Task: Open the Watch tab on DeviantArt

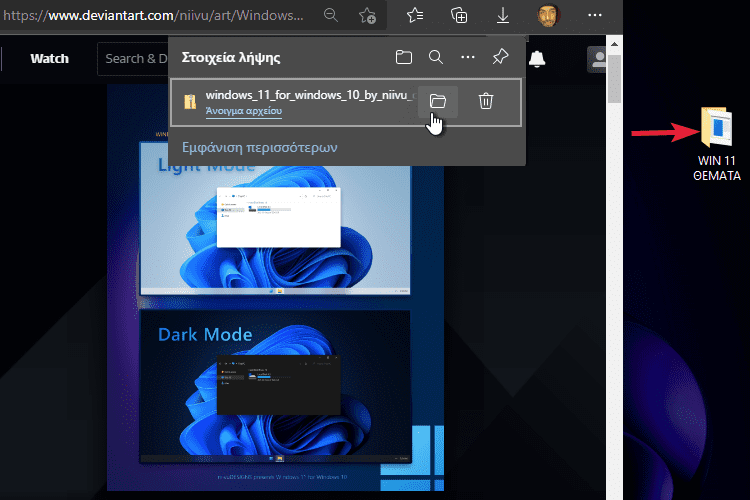Action: click(49, 59)
